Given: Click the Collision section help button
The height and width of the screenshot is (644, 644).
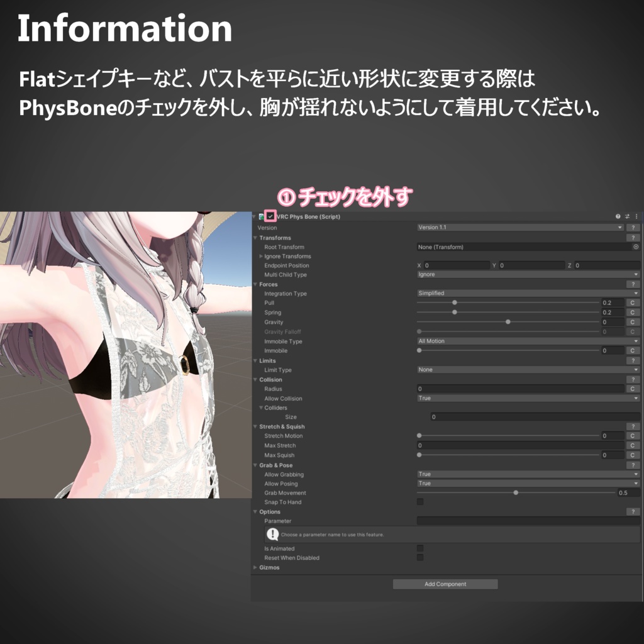Looking at the screenshot, I should 633,379.
